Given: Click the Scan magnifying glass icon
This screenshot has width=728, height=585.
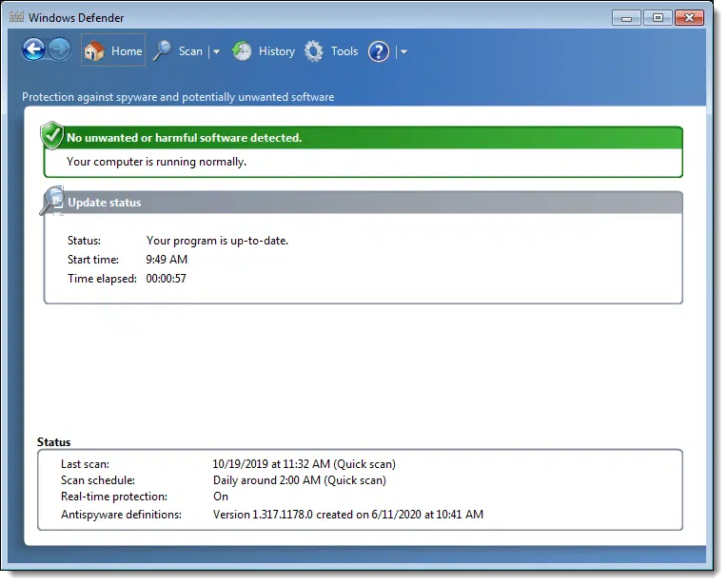Looking at the screenshot, I should 162,50.
